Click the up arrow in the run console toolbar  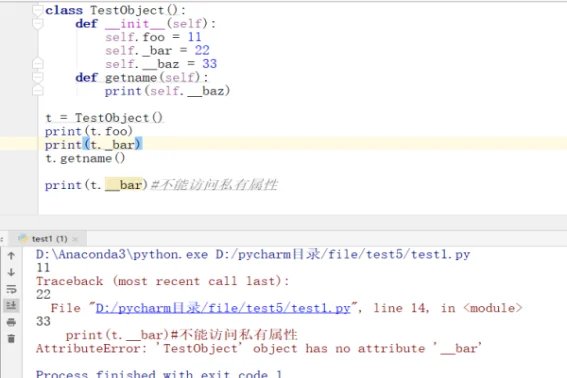11,256
